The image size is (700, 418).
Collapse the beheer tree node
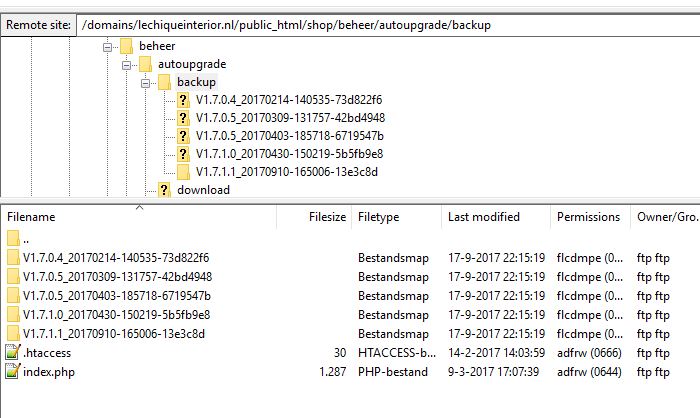click(107, 46)
